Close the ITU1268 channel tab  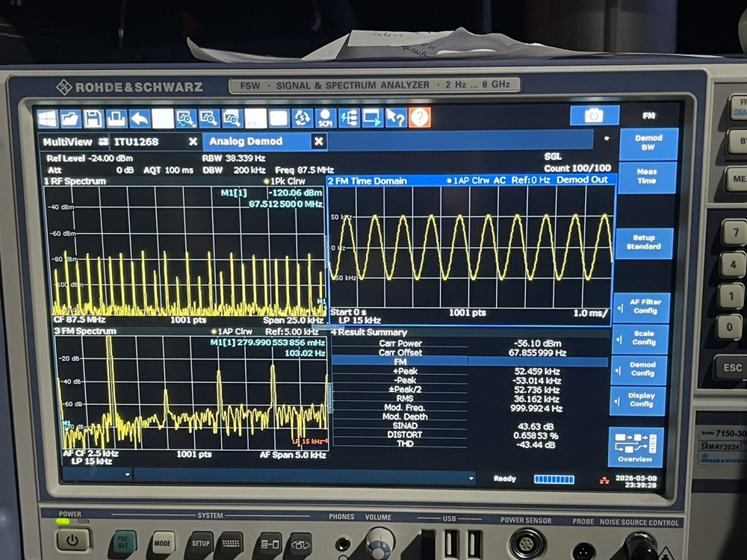tap(193, 142)
